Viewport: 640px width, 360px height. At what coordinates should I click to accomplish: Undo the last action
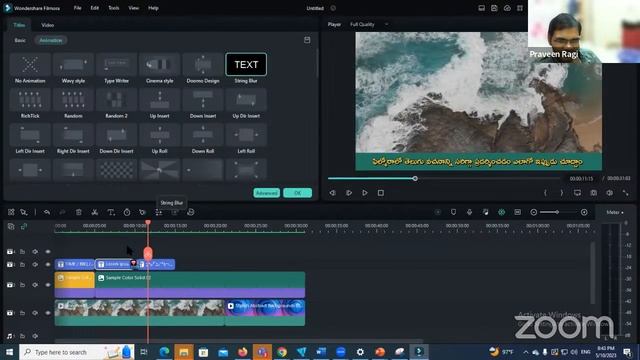pyautogui.click(x=47, y=212)
